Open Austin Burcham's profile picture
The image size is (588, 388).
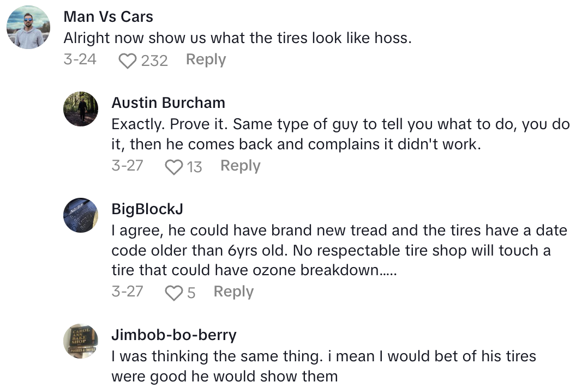point(81,109)
